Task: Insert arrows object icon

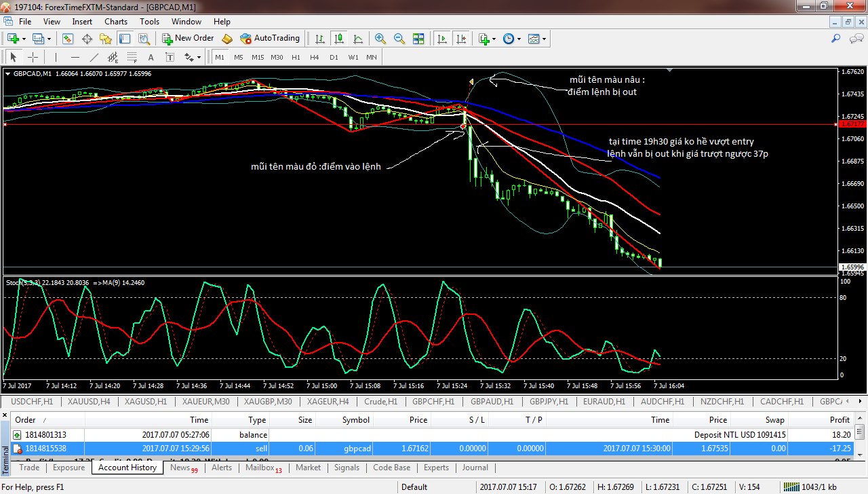Action: click(189, 57)
